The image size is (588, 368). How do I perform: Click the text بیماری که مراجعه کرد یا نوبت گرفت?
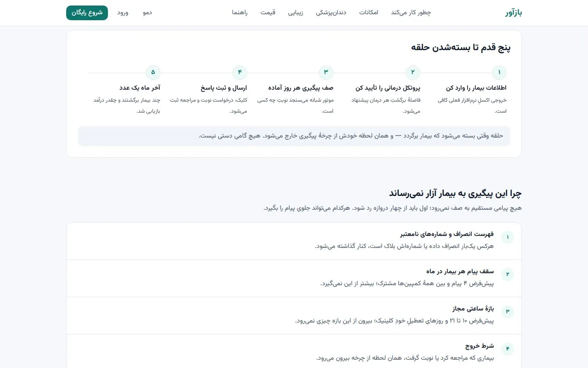pos(405,358)
